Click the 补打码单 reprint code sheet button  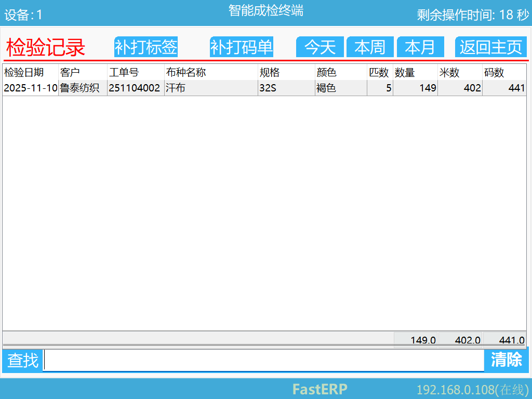click(241, 47)
